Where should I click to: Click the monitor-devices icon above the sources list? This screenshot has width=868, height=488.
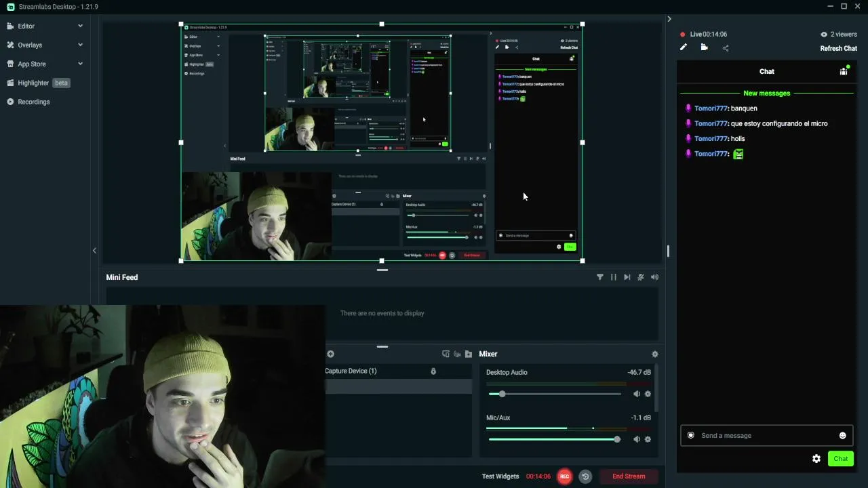pos(446,354)
